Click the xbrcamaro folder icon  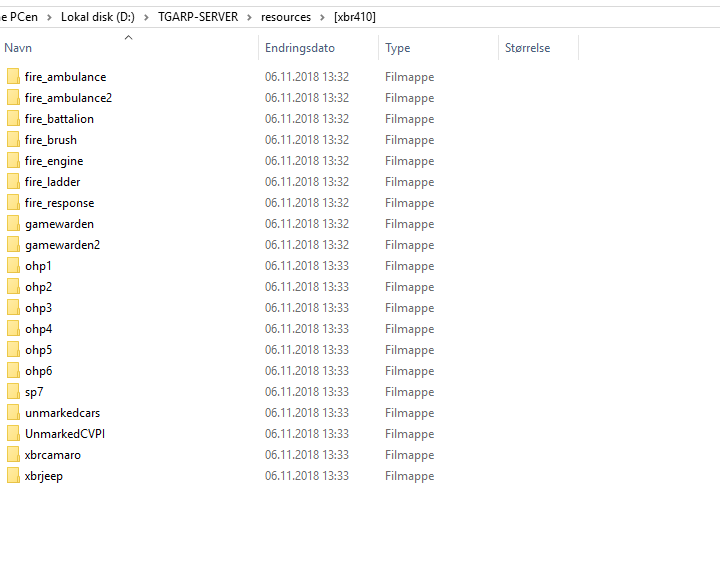pyautogui.click(x=13, y=455)
